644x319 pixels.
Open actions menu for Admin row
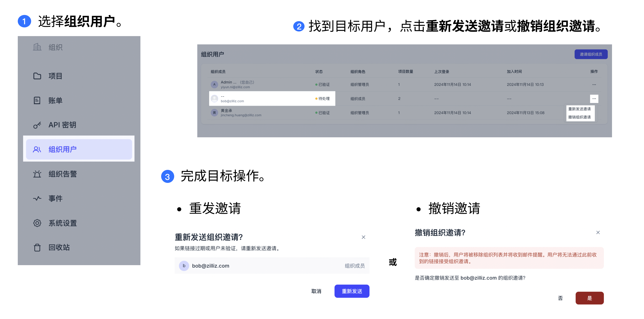tap(594, 85)
